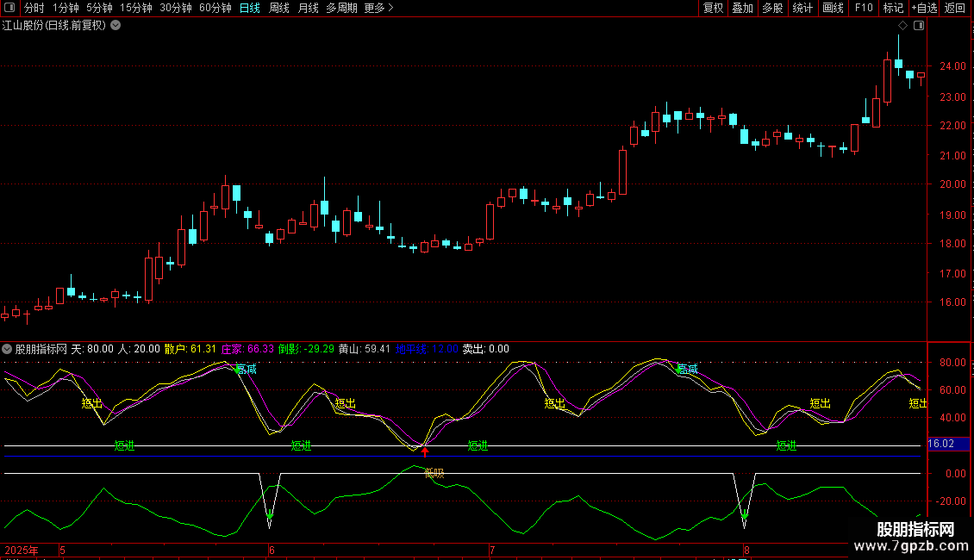Screen dimensions: 974x560
Task: Click the red up arrow buy signal
Action: click(x=425, y=451)
